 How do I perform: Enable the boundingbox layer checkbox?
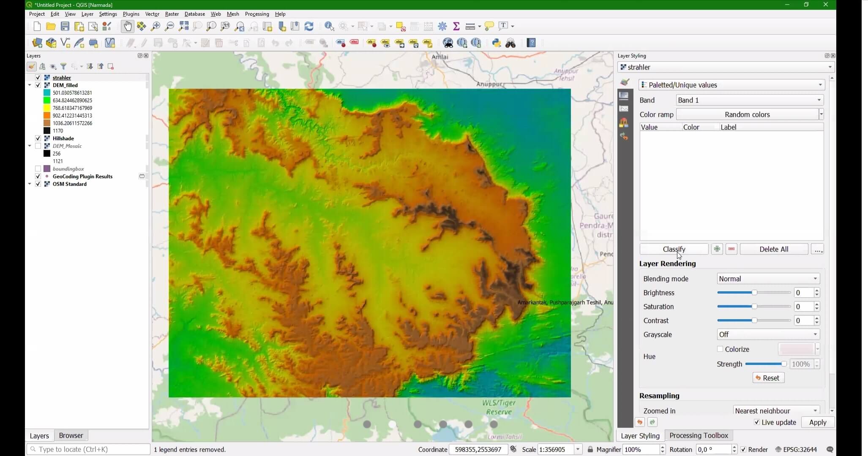click(x=38, y=169)
